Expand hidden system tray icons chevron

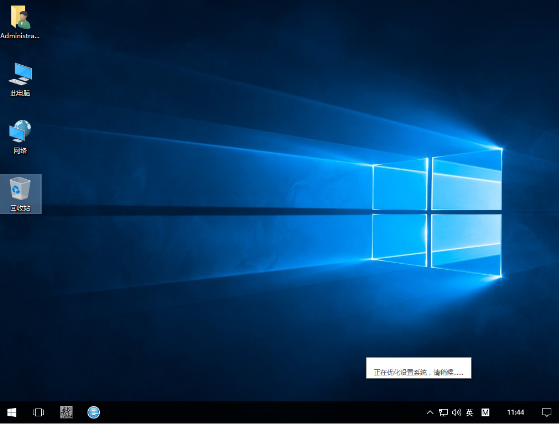pos(430,413)
